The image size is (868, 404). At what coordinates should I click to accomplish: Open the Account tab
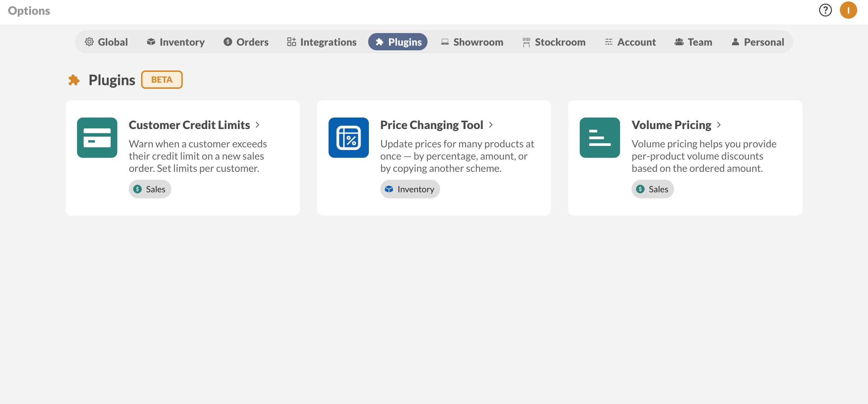click(x=630, y=42)
